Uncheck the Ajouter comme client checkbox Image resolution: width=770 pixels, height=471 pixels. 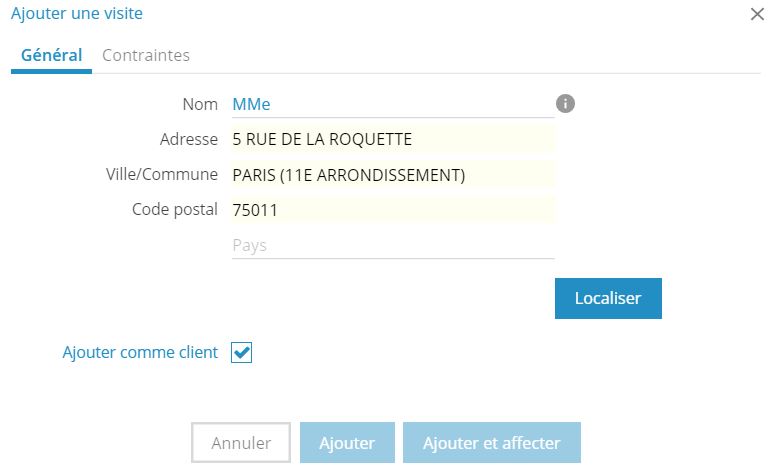click(241, 352)
